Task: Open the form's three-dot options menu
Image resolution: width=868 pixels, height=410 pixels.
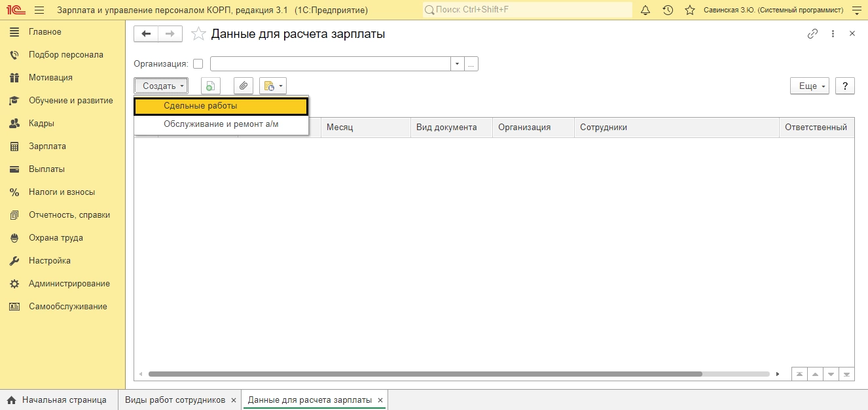Action: coord(833,33)
